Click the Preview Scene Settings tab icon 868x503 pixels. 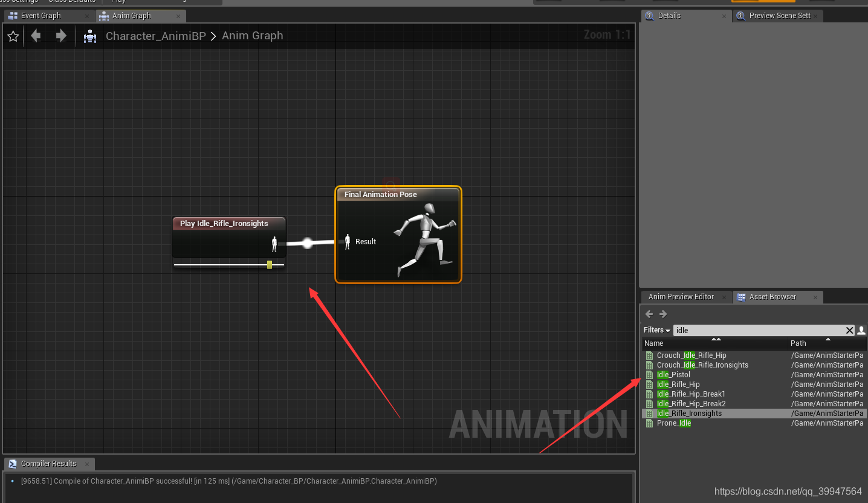[741, 16]
